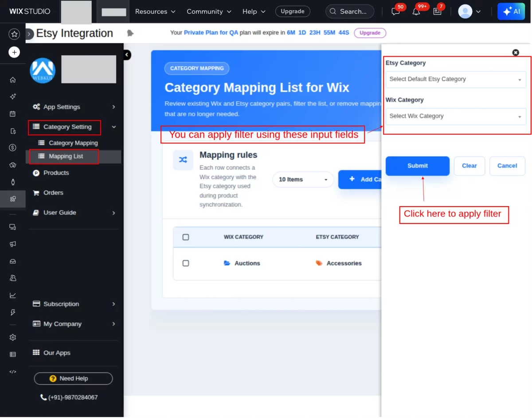The image size is (532, 418).
Task: Click the plus add icon in left rail
Action: [14, 52]
